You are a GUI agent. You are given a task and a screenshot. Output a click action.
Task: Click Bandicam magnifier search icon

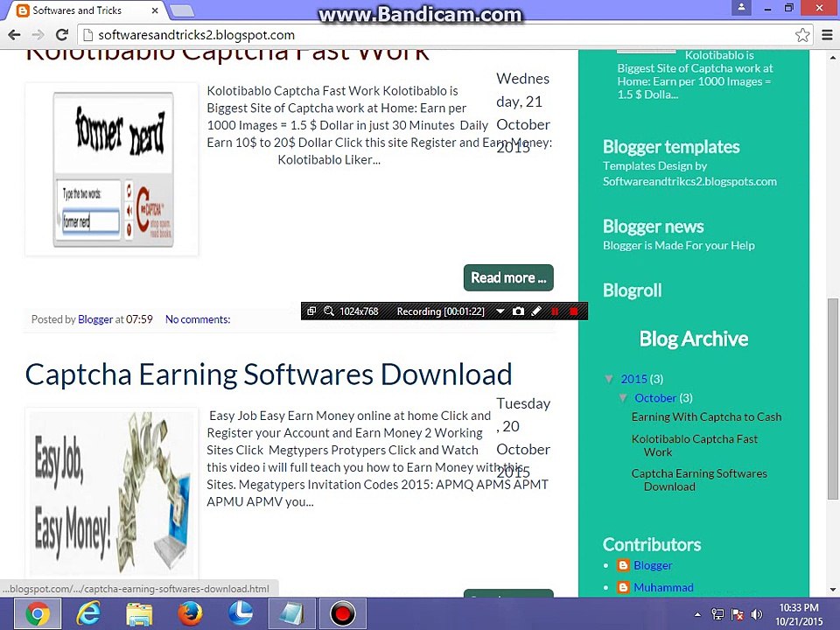pyautogui.click(x=328, y=311)
